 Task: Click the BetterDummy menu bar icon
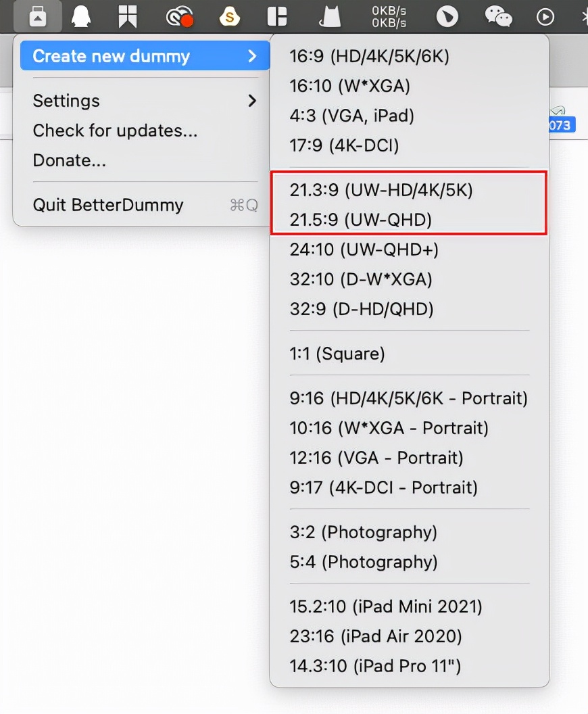(x=38, y=17)
